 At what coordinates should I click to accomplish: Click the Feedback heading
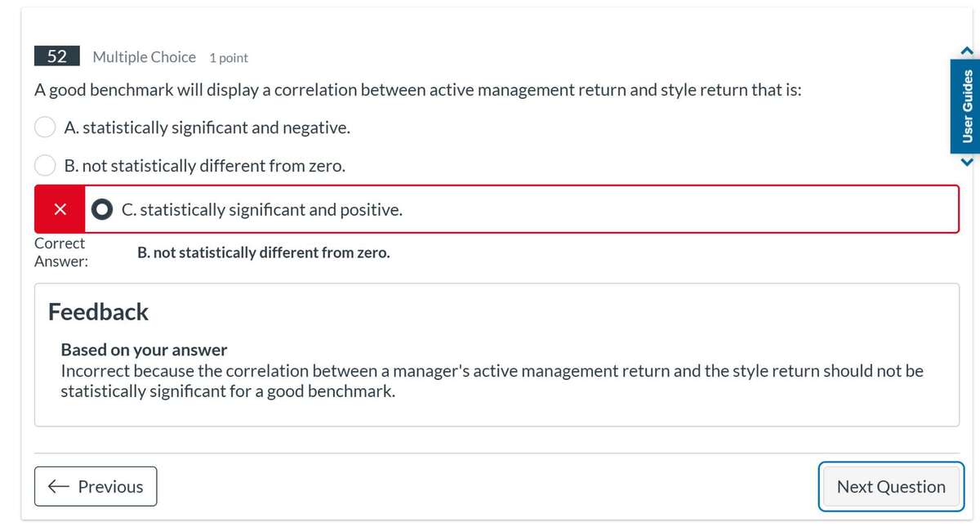98,311
